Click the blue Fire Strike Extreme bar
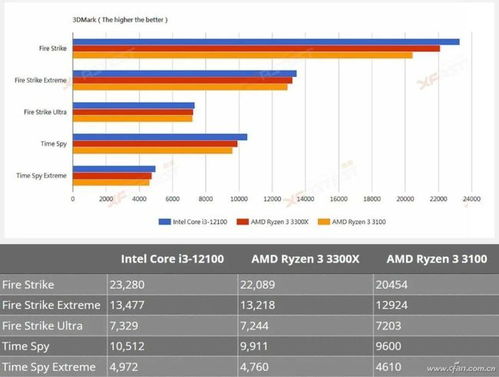The image size is (499, 377). (185, 74)
